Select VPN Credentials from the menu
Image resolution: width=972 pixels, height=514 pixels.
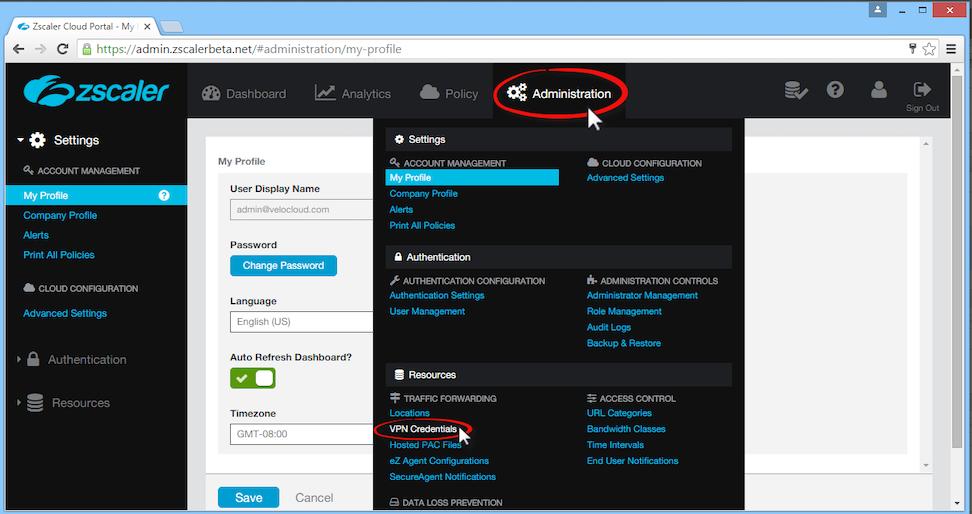423,429
